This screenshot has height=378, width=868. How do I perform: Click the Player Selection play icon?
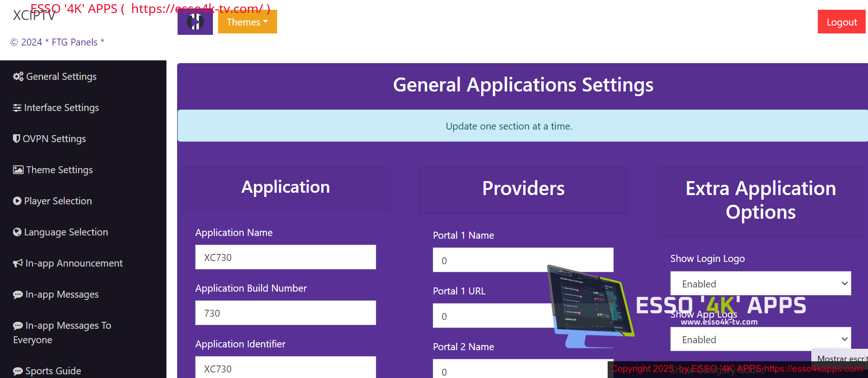[17, 201]
